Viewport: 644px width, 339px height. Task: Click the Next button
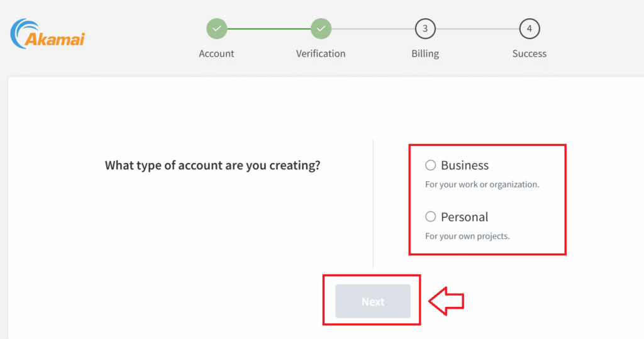coord(373,301)
